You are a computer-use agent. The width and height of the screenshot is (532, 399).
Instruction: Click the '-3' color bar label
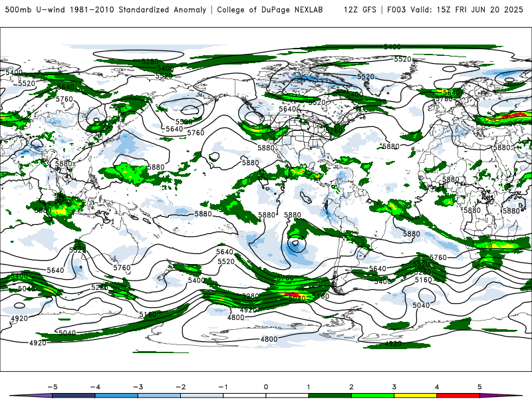[x=138, y=387]
